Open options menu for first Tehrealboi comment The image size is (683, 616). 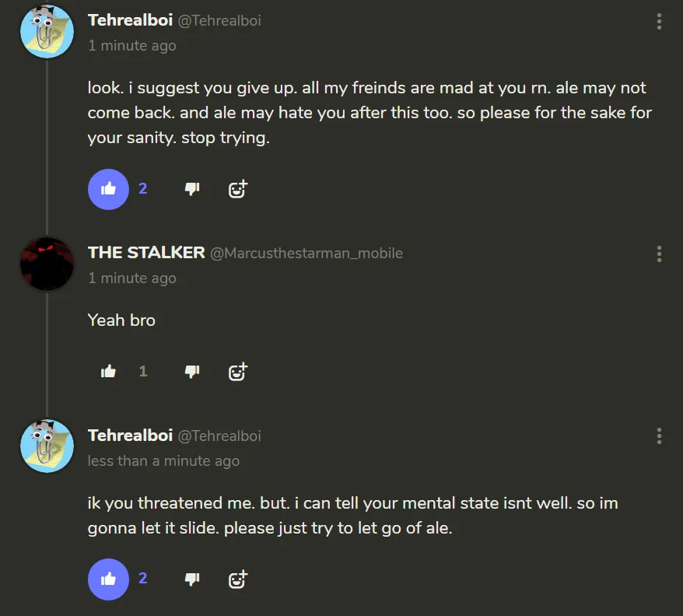point(659,21)
